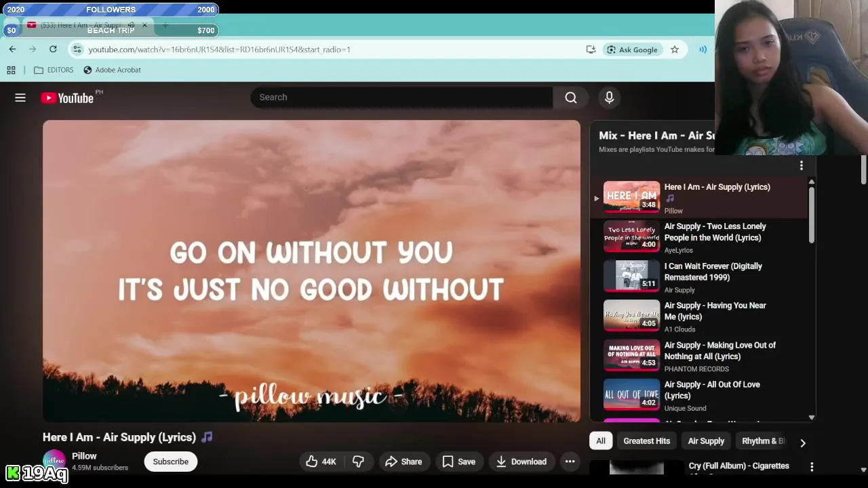The height and width of the screenshot is (488, 868).
Task: Click the browser address bar URL
Action: click(x=219, y=49)
